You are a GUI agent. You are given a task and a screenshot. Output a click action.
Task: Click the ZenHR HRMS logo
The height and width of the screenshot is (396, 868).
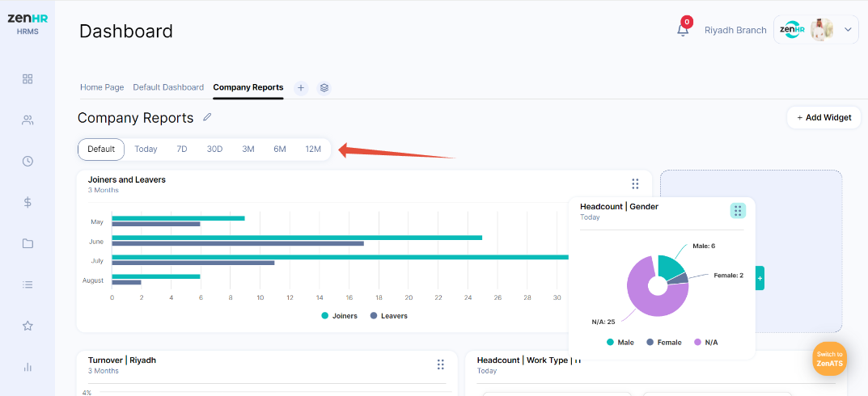click(28, 23)
